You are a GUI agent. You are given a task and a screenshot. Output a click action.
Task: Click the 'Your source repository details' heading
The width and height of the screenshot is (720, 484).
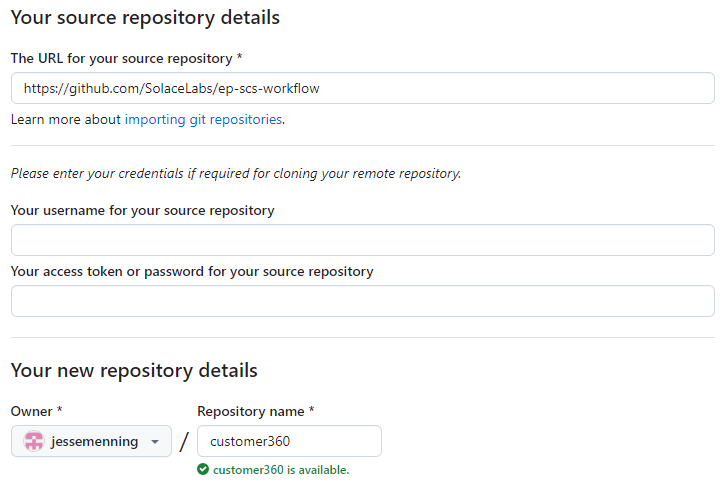tap(145, 18)
